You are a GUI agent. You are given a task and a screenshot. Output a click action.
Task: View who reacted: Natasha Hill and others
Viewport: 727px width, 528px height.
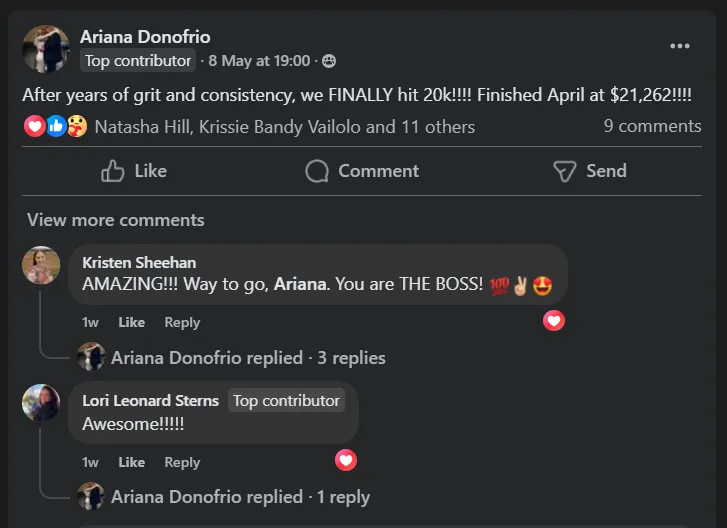(284, 127)
